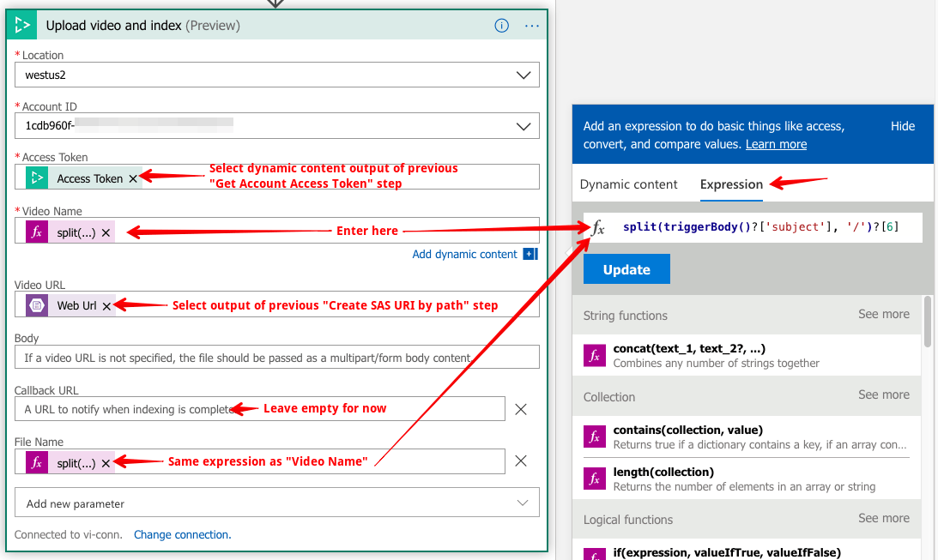The width and height of the screenshot is (938, 560).
Task: Select the Expression tab
Action: (x=731, y=184)
